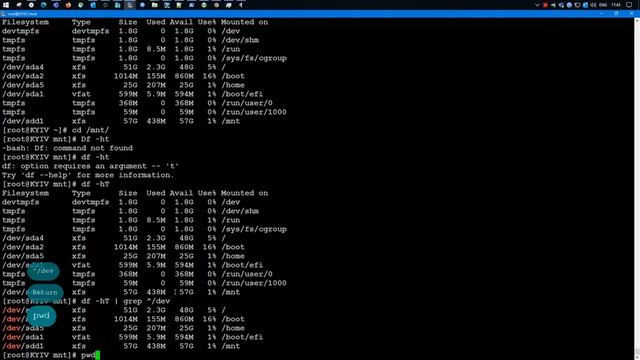This screenshot has width=640, height=360.
Task: Open the volume control in system tray
Action: (x=593, y=5)
